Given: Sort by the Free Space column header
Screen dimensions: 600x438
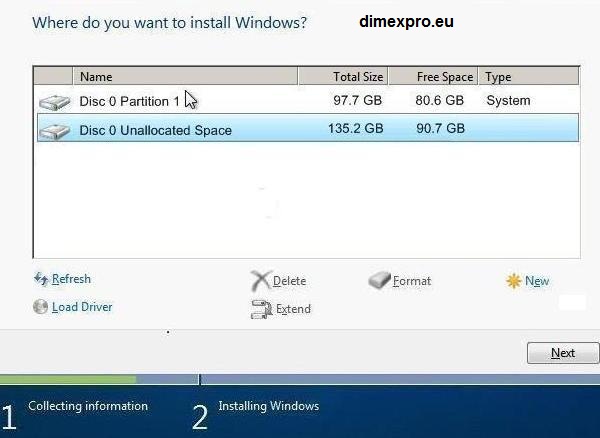Looking at the screenshot, I should [433, 77].
